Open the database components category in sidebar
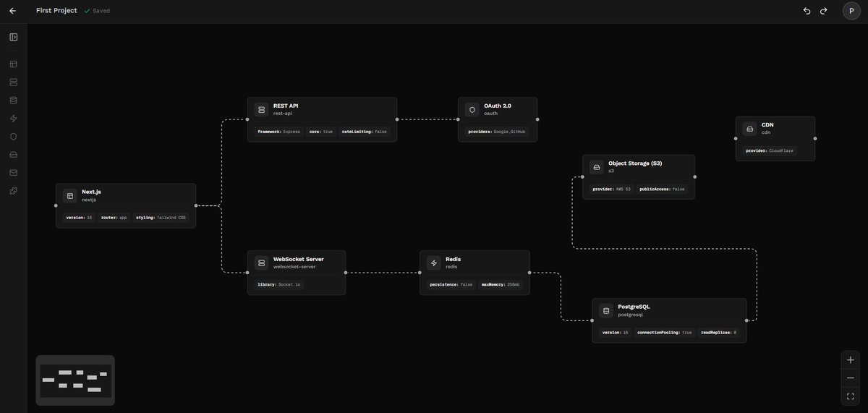The image size is (868, 413). pos(13,101)
